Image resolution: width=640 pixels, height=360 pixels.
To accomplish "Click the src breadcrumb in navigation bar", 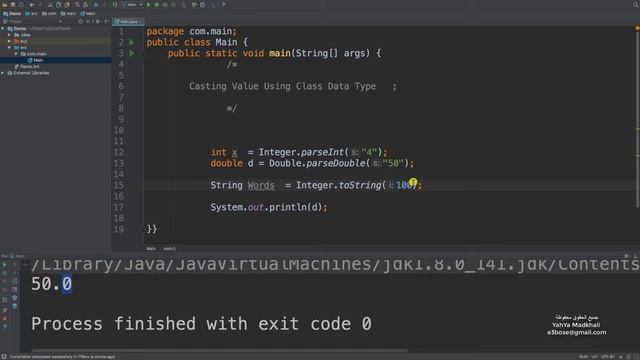I will 31,13.
